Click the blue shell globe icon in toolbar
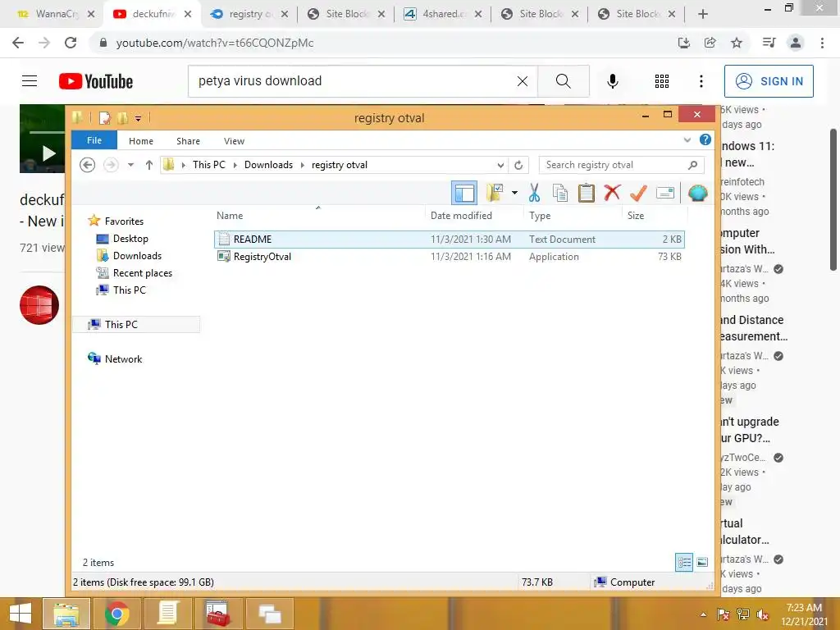Image resolution: width=840 pixels, height=630 pixels. coord(697,193)
